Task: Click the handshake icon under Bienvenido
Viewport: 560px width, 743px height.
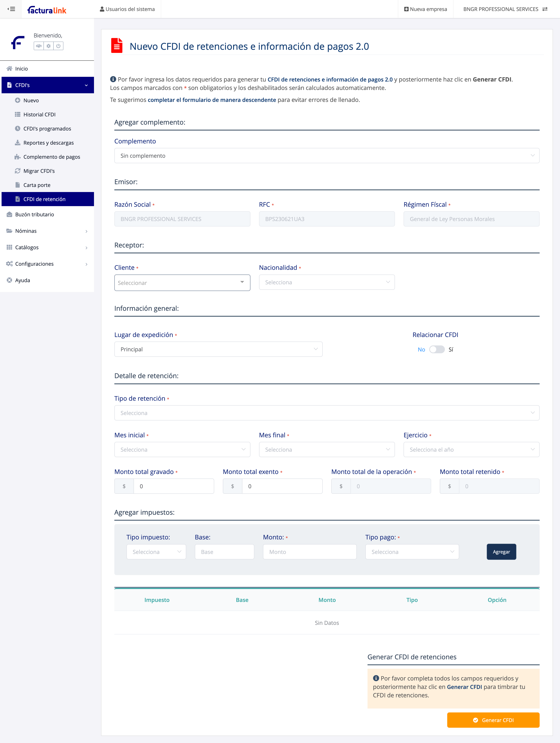Action: (x=39, y=46)
